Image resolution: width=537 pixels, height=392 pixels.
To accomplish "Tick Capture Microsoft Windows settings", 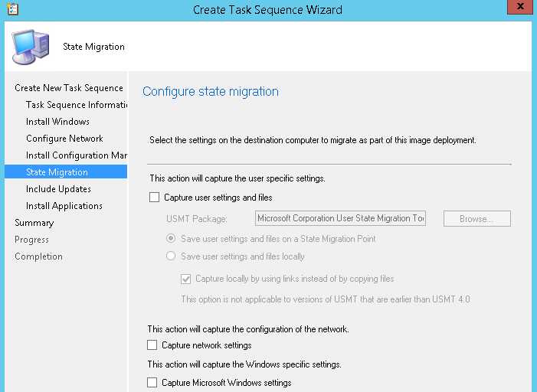I will [153, 383].
